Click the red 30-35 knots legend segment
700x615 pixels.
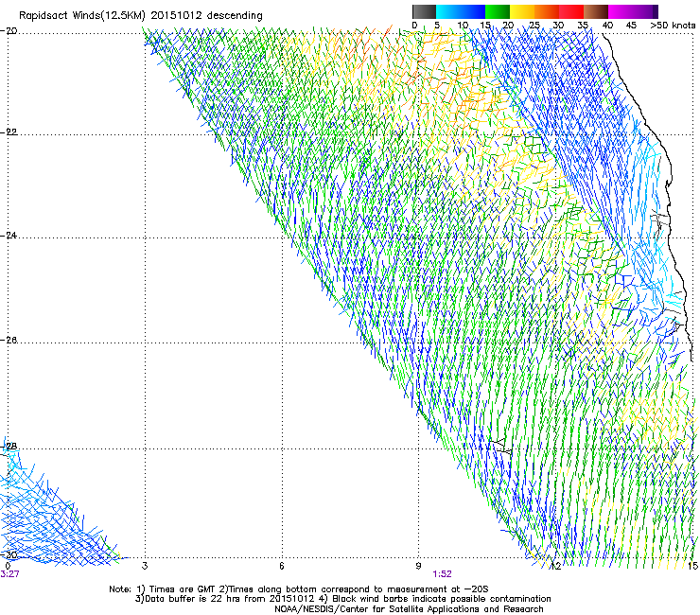click(x=571, y=11)
